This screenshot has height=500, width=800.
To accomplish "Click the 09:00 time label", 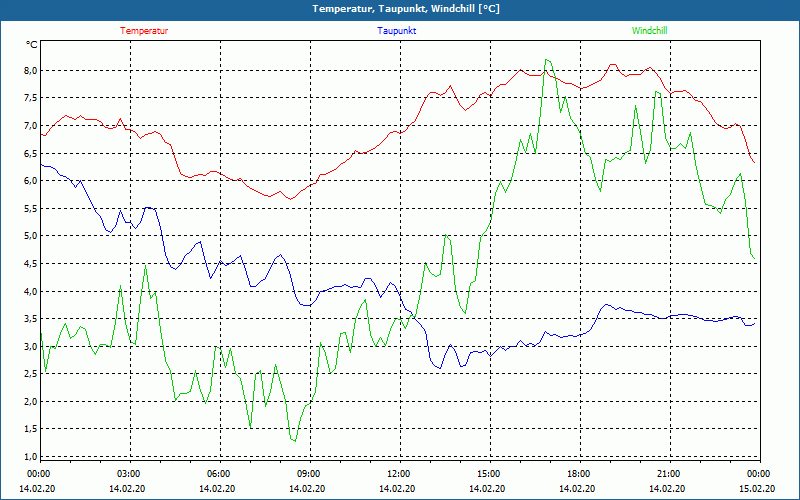I will click(x=308, y=474).
